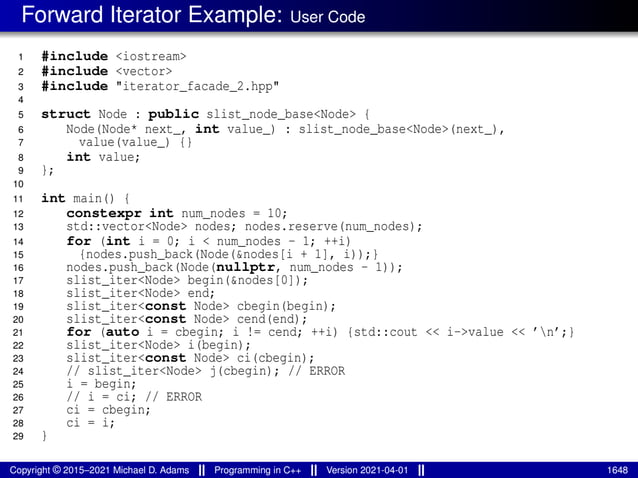Screen dimensions: 638x478
Task: Click the slide title "Forward Iterator Example:"
Action: coord(152,15)
